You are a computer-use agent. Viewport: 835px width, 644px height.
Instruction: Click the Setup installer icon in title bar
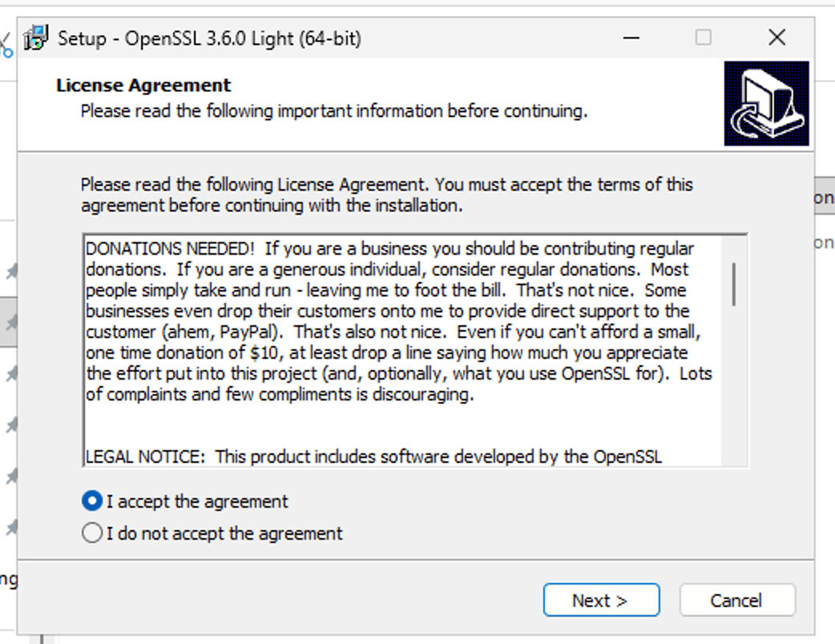(x=37, y=38)
